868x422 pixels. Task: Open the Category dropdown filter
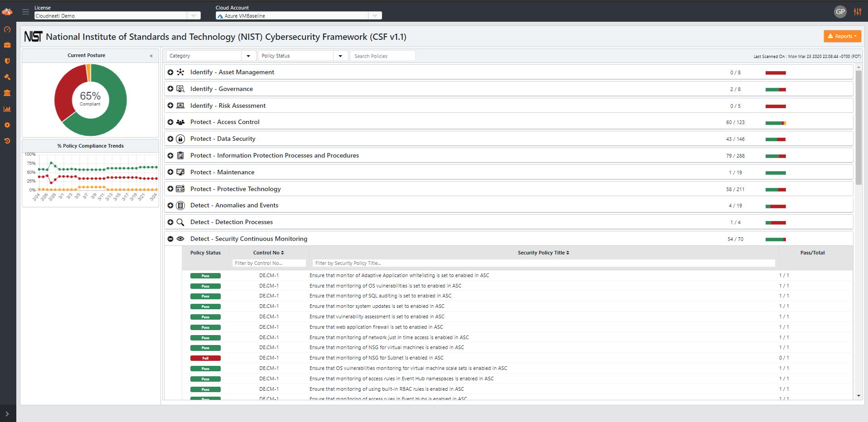pyautogui.click(x=210, y=56)
